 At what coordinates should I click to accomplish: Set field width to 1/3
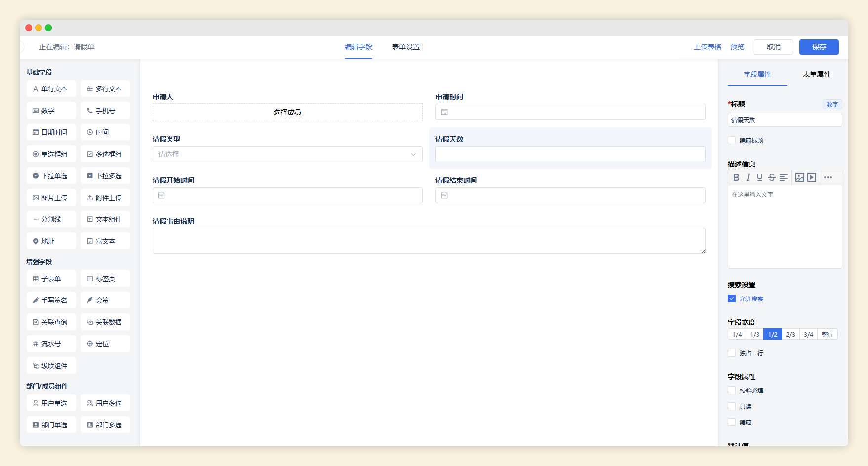coord(754,335)
